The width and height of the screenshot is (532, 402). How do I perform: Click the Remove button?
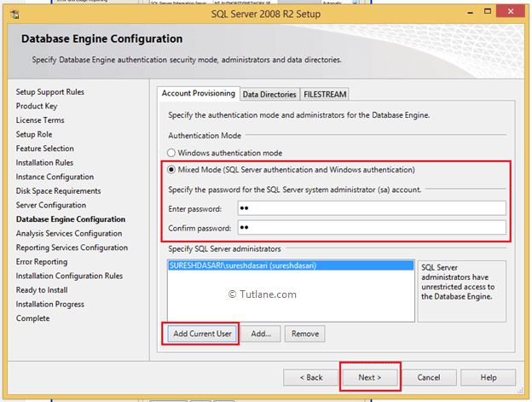305,334
